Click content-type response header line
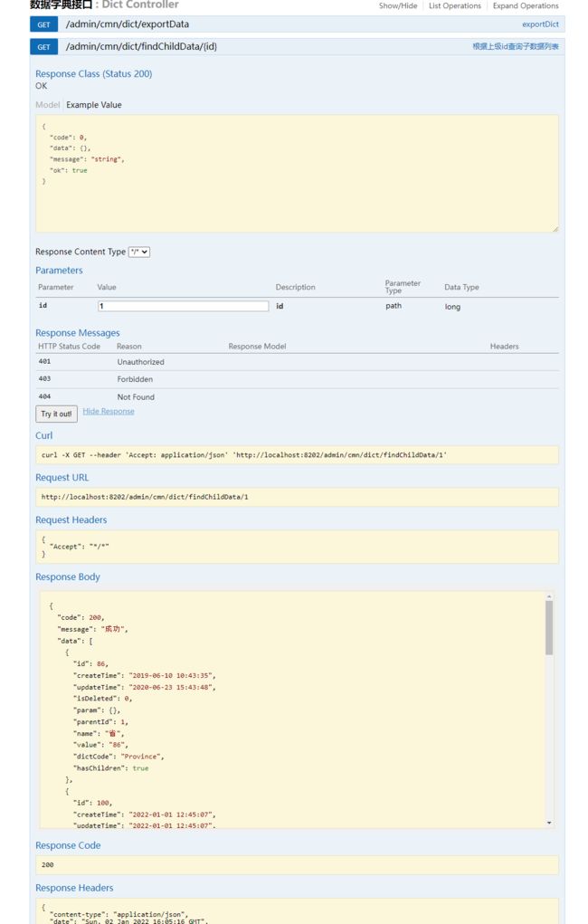 119,915
